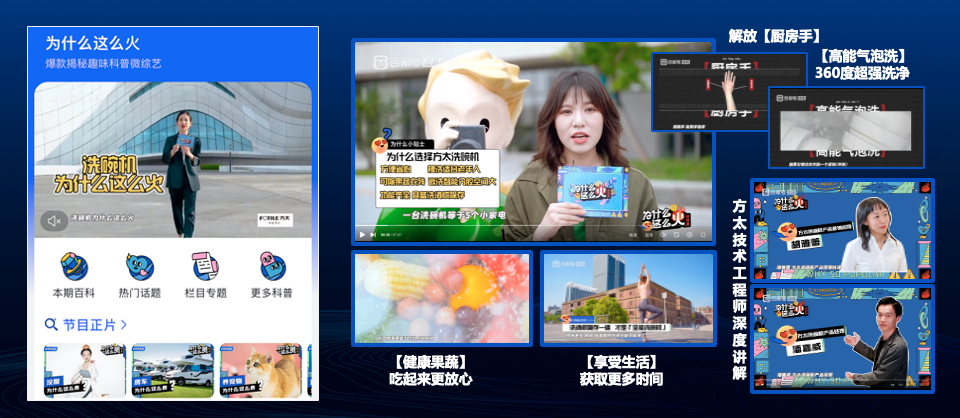Open the 倍速 playback speed option

pyautogui.click(x=633, y=235)
